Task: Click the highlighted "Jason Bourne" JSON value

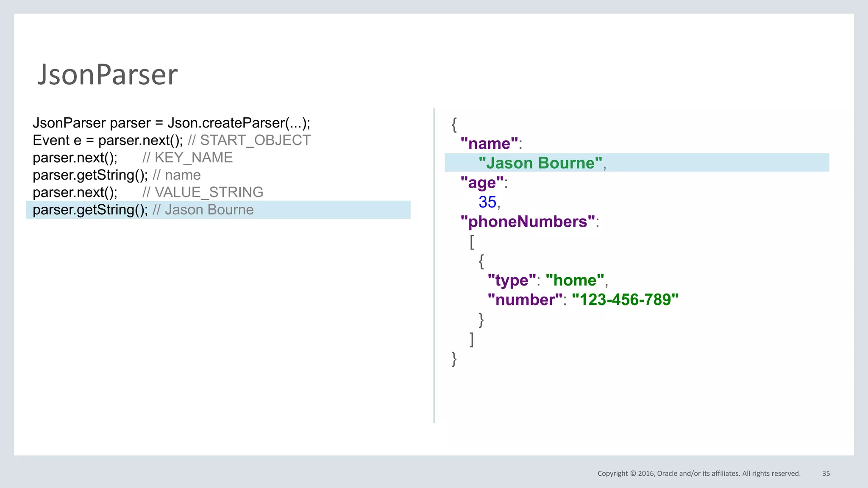Action: (540, 163)
